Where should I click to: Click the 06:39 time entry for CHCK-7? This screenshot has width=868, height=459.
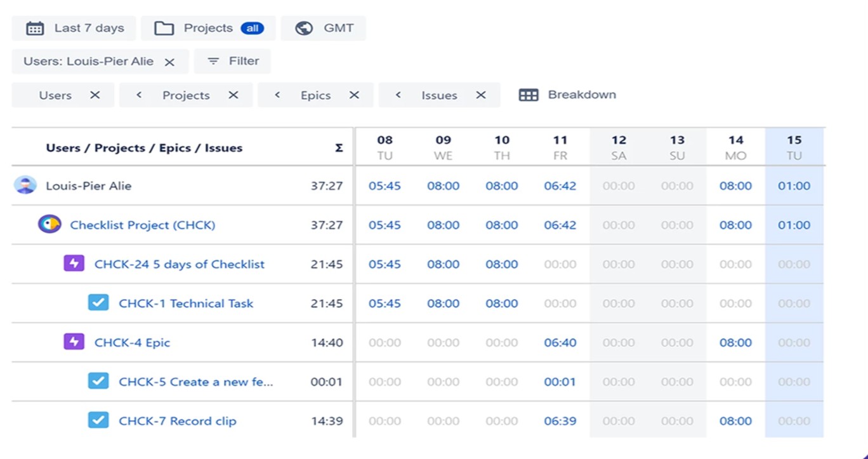click(x=560, y=421)
